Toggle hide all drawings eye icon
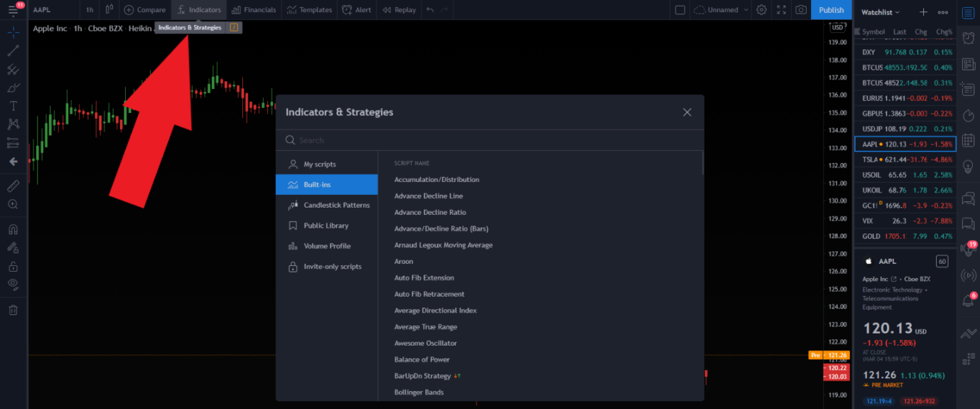Image resolution: width=980 pixels, height=409 pixels. 13,284
